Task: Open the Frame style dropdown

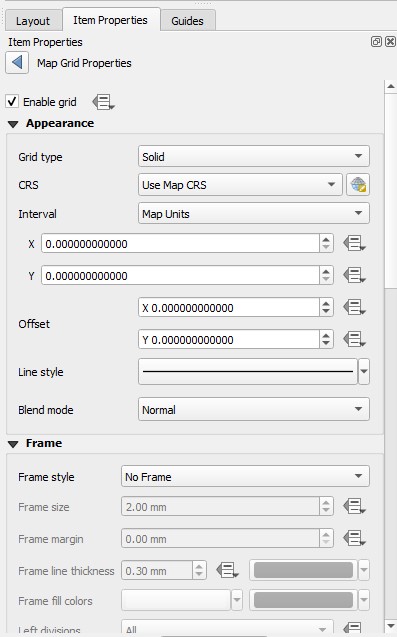Action: tap(245, 476)
